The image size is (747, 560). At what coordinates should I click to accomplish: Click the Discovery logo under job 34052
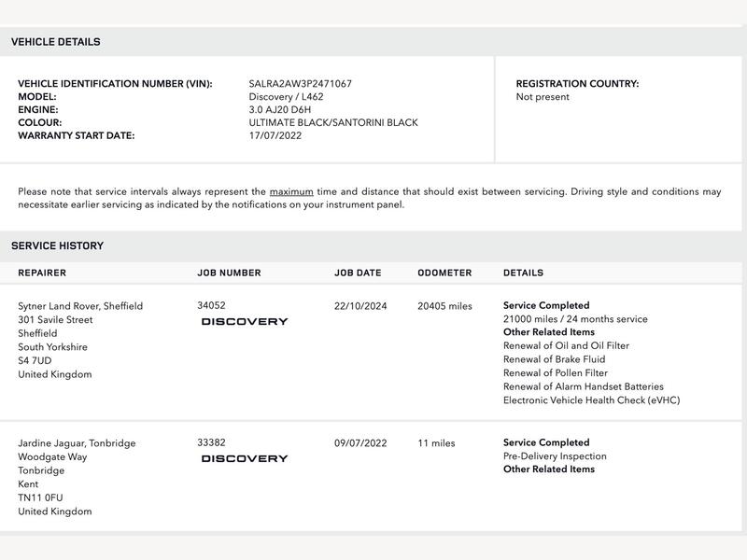tap(245, 321)
